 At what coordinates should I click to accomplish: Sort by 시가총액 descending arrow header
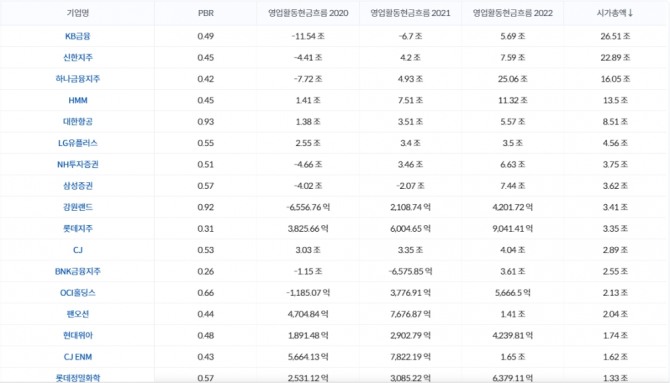pyautogui.click(x=614, y=13)
